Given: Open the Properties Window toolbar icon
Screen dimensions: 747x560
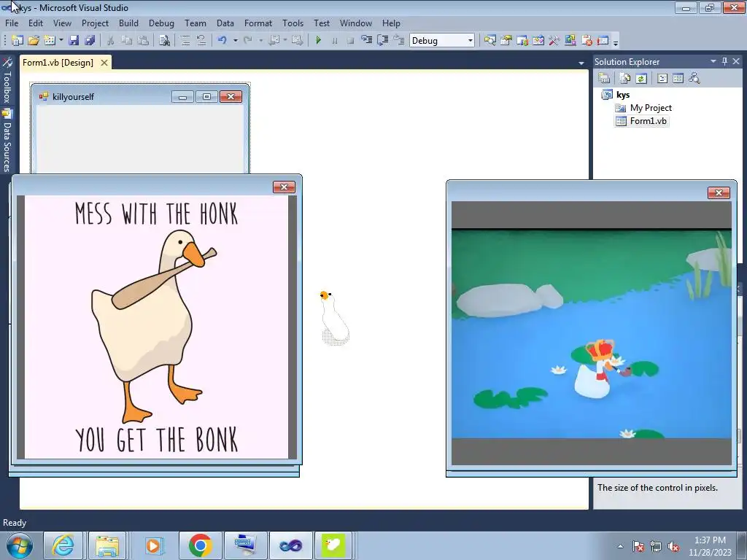Looking at the screenshot, I should [506, 41].
